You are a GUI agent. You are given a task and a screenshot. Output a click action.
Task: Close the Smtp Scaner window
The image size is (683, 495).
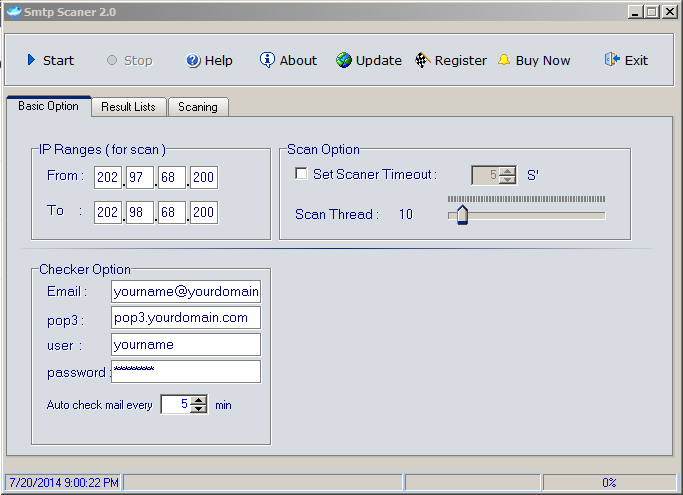pos(669,12)
